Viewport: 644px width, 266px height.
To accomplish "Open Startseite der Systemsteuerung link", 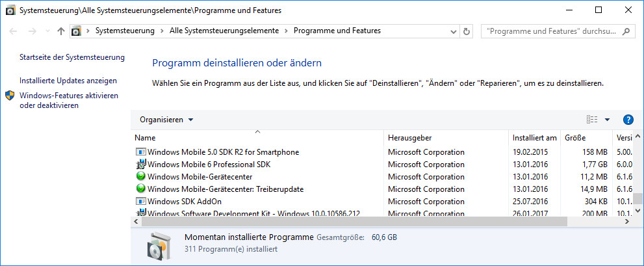I will tap(71, 57).
